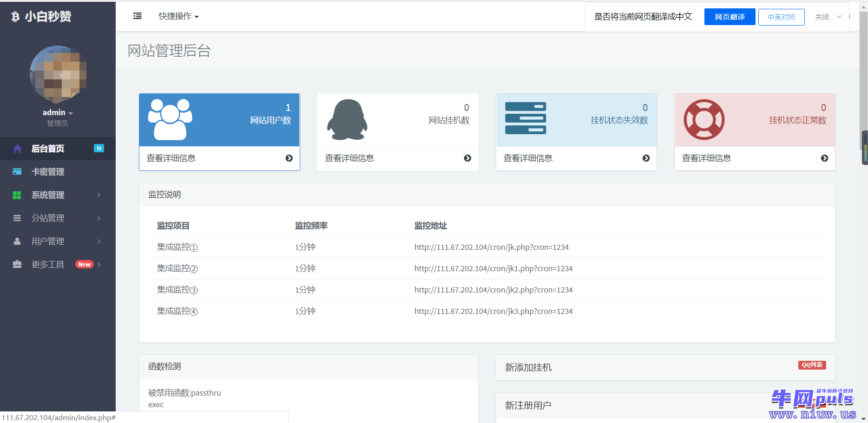Click the admin avatar picture
Screen dimensions: 868x423
click(x=58, y=74)
